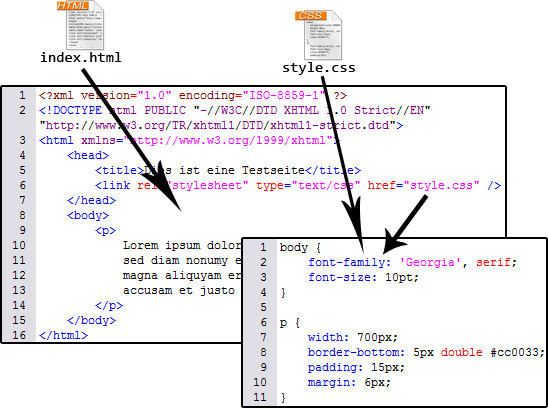Click the style.css file name label

tap(319, 67)
